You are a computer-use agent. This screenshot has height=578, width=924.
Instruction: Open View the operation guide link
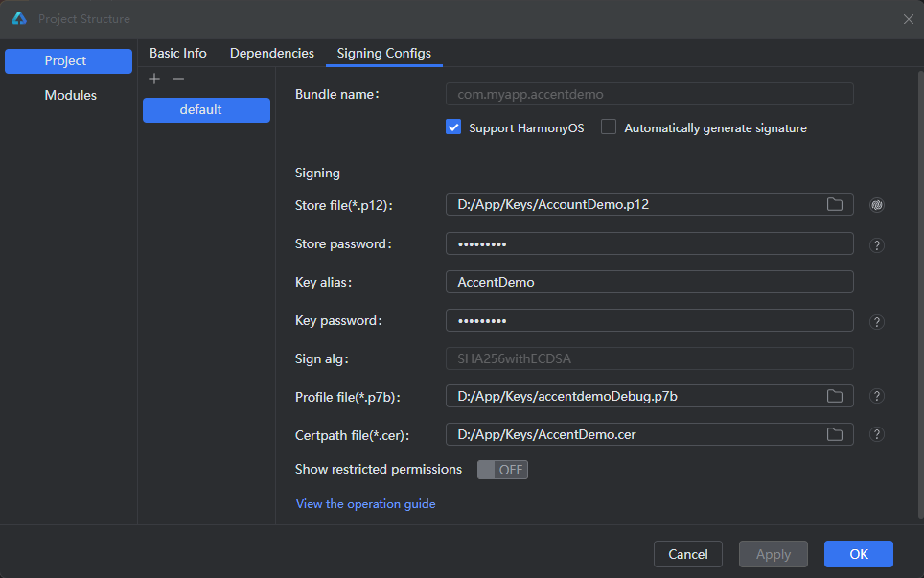(365, 503)
